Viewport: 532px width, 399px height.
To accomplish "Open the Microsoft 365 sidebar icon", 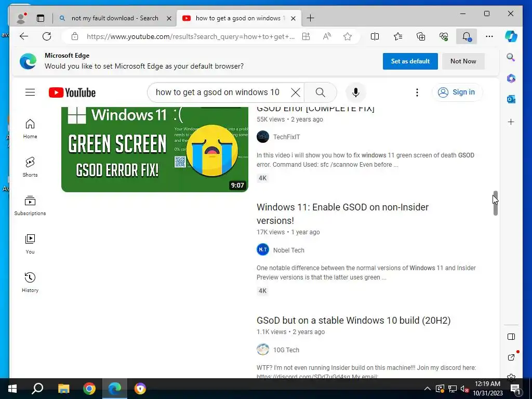I will (x=511, y=78).
